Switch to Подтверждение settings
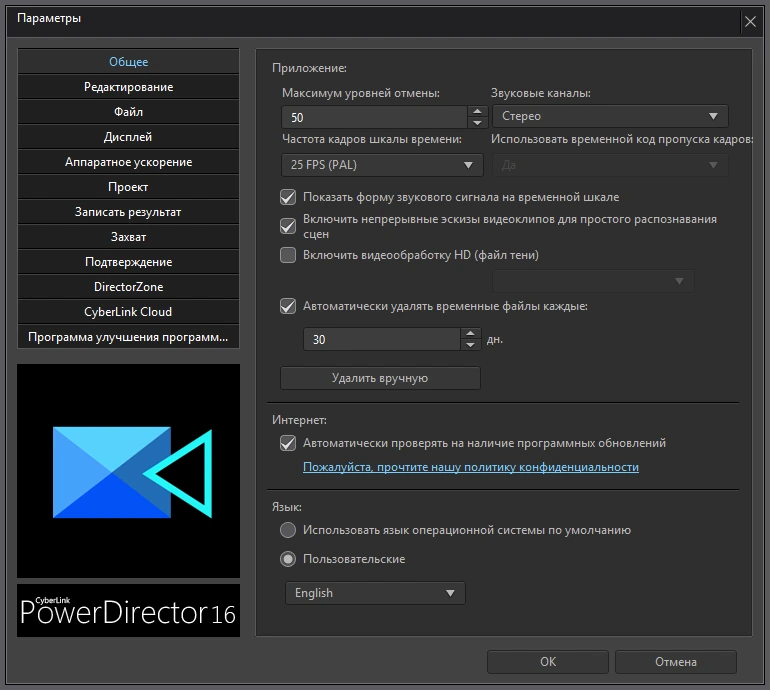 128,262
